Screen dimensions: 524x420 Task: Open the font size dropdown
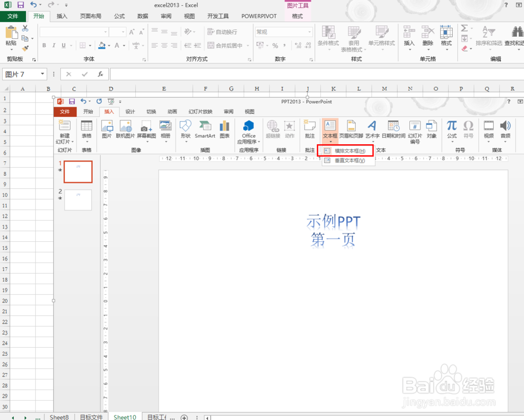(x=123, y=32)
